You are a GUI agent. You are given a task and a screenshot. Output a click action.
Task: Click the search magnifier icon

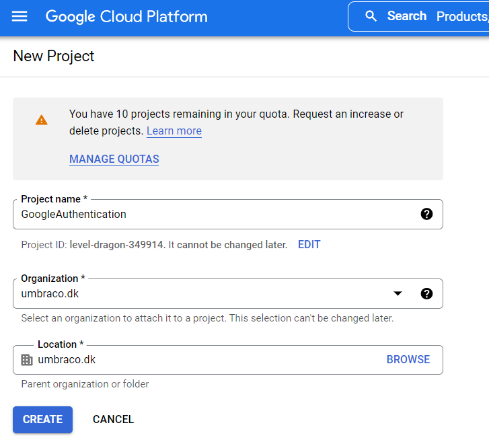[371, 16]
